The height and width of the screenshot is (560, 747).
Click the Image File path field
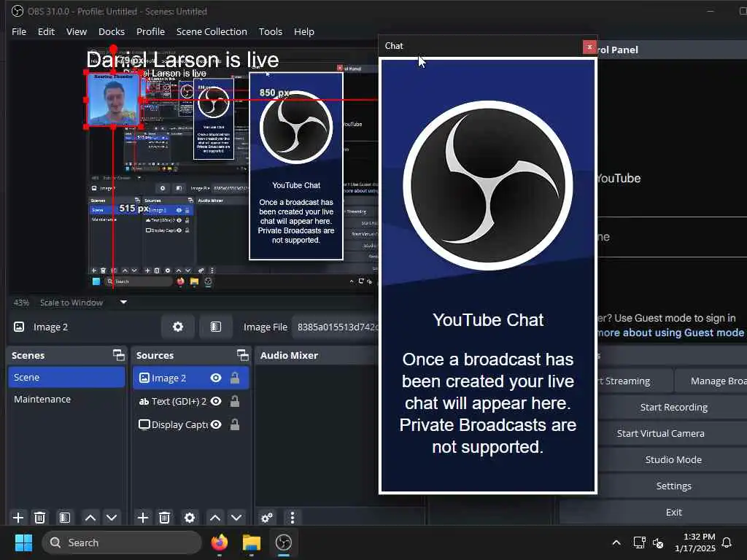pyautogui.click(x=336, y=327)
